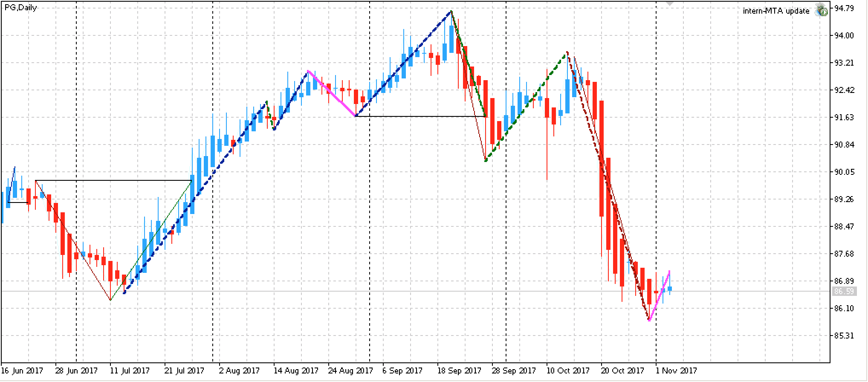Click the 16 Jun 2017 date label
Image resolution: width=868 pixels, height=382 pixels.
tap(22, 370)
